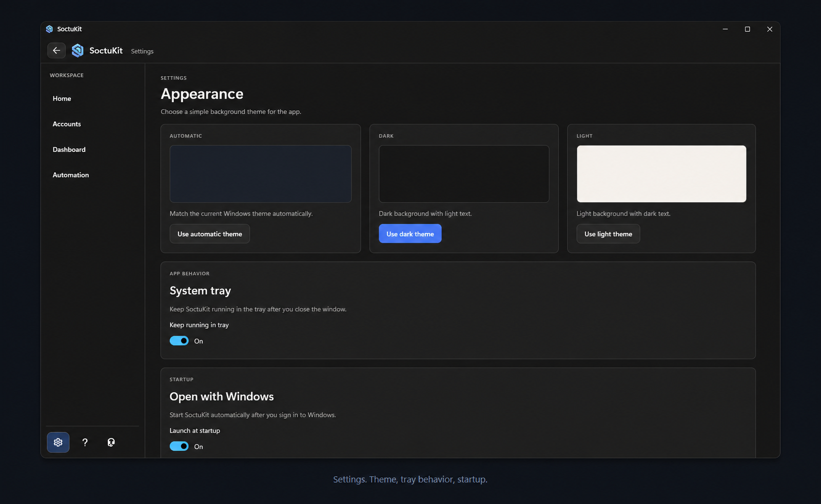Open the Accounts section
This screenshot has width=821, height=504.
67,124
